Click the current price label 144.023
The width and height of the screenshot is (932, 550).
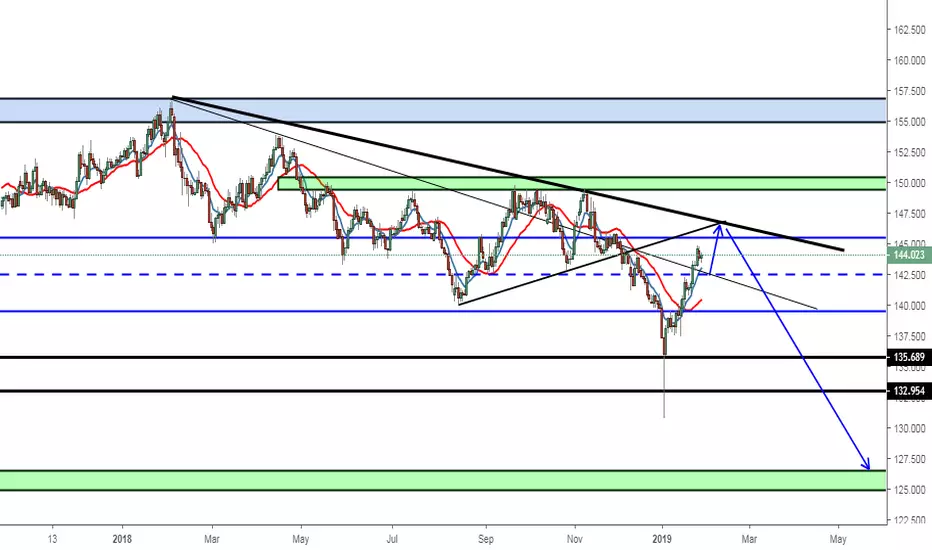click(909, 255)
